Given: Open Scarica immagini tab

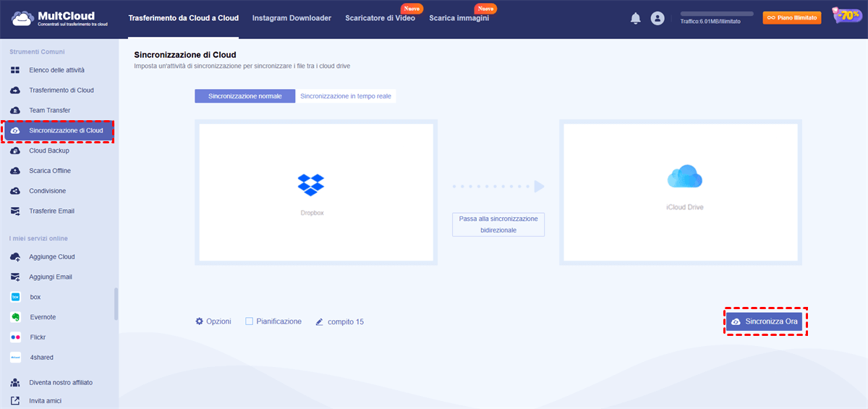Looking at the screenshot, I should pos(459,18).
